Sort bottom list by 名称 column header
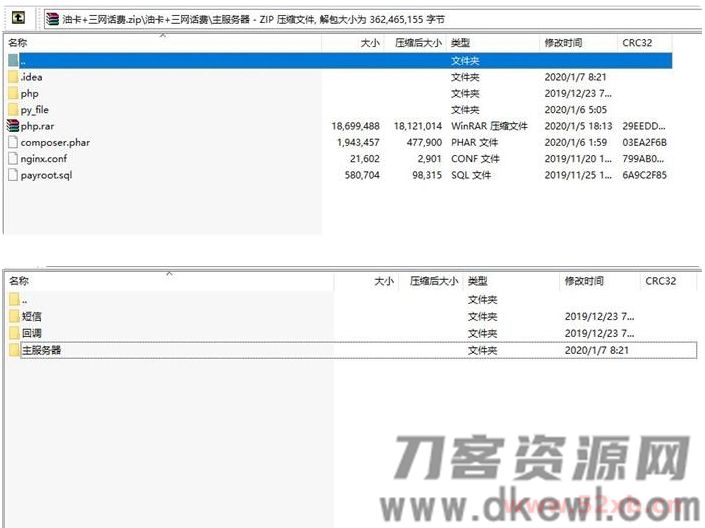Screen dimensions: 705x528 click(x=19, y=281)
